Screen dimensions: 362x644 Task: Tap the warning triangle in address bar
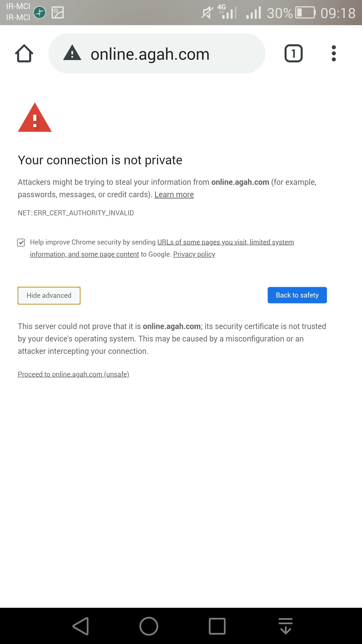(x=72, y=53)
